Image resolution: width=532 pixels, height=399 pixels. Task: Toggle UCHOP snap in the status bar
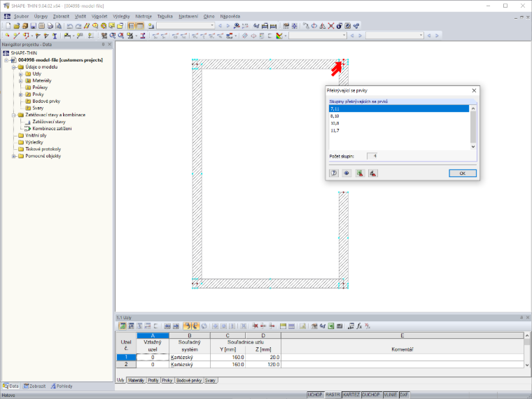(315, 395)
